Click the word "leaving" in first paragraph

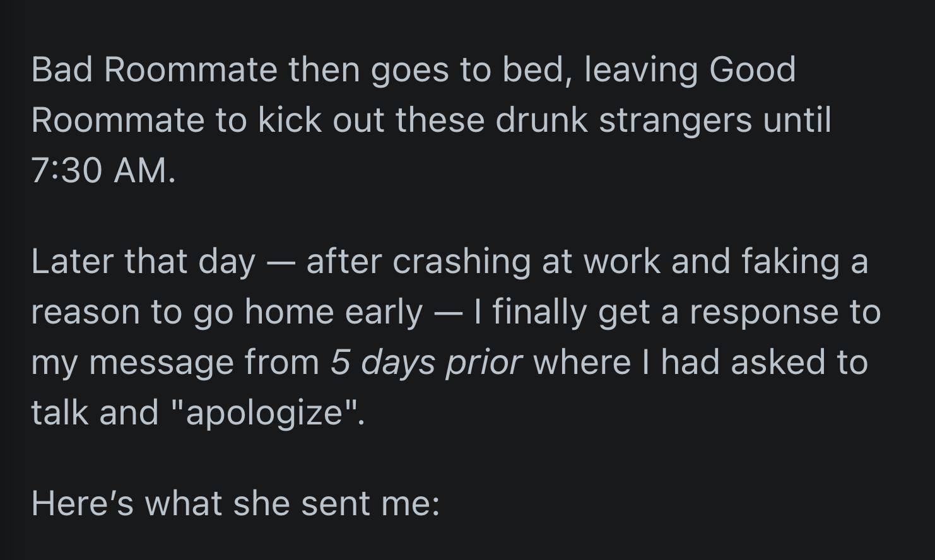click(x=641, y=71)
